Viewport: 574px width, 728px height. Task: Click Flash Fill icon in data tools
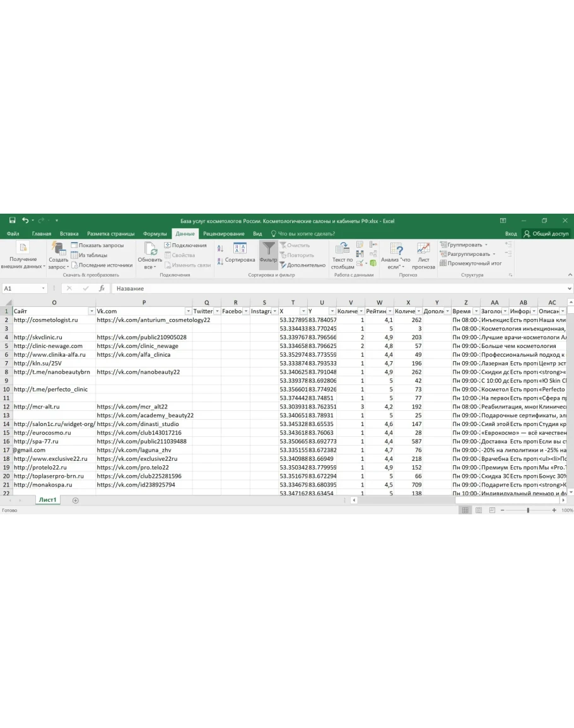360,245
